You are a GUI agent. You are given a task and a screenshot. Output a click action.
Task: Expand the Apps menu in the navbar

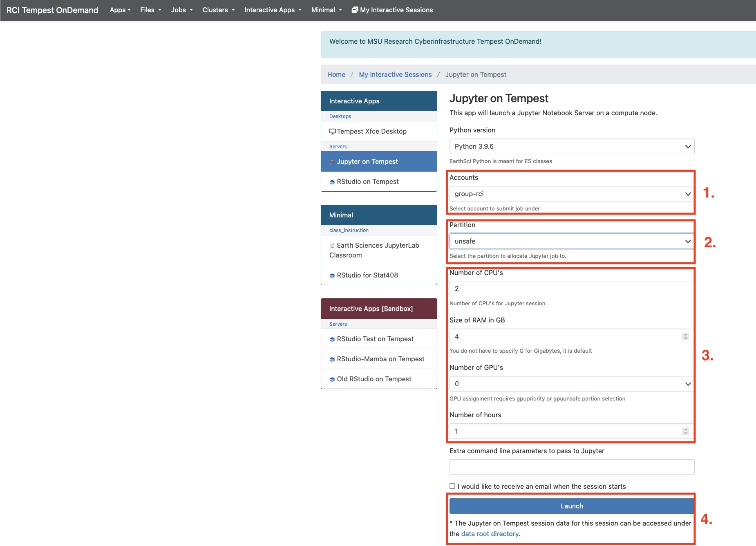pyautogui.click(x=120, y=10)
